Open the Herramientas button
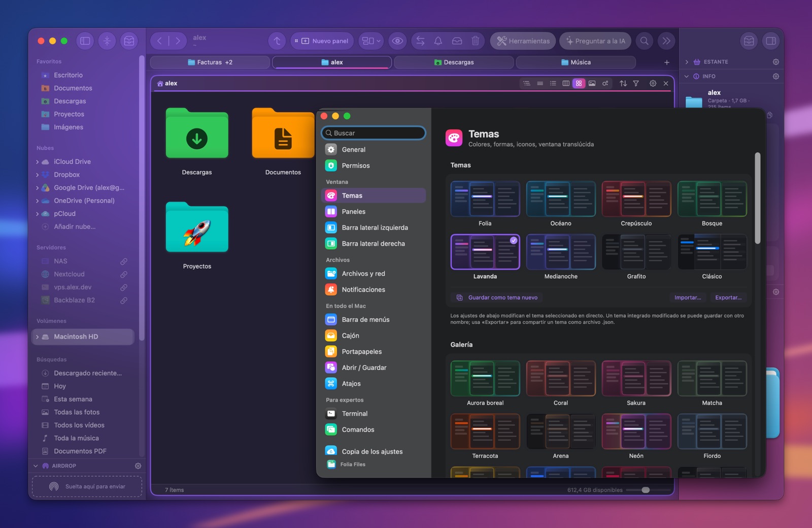Image resolution: width=812 pixels, height=528 pixels. click(x=523, y=41)
